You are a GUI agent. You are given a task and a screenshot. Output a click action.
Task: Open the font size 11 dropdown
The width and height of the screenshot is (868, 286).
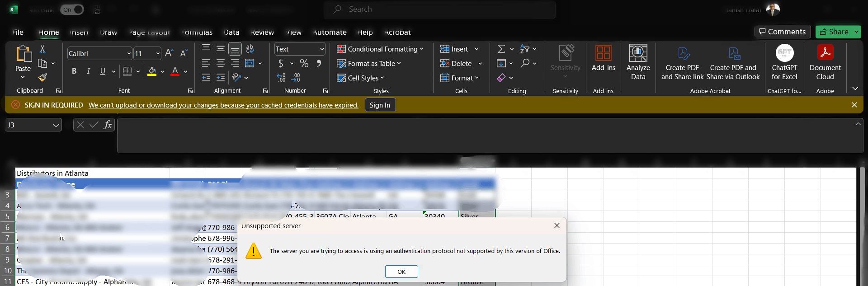coord(158,54)
